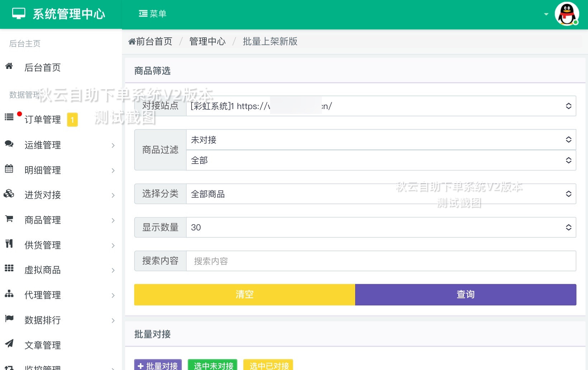Select the calendar icon beside 明细管理

tap(9, 170)
